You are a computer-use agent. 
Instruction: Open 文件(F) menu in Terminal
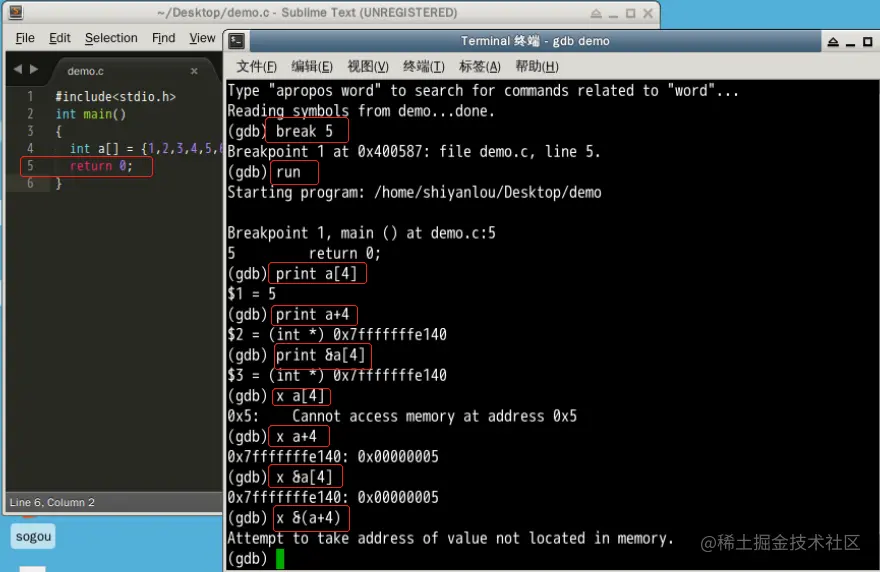coord(256,67)
